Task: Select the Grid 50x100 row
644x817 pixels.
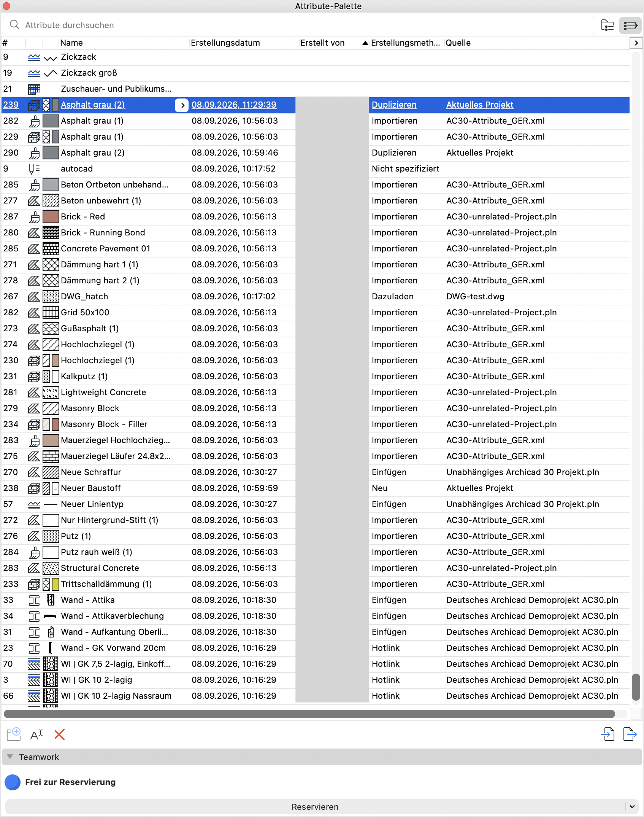Action: pyautogui.click(x=316, y=312)
